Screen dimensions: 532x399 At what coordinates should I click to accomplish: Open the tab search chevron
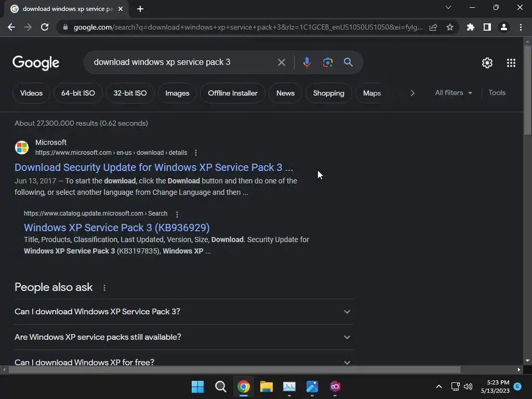448,7
